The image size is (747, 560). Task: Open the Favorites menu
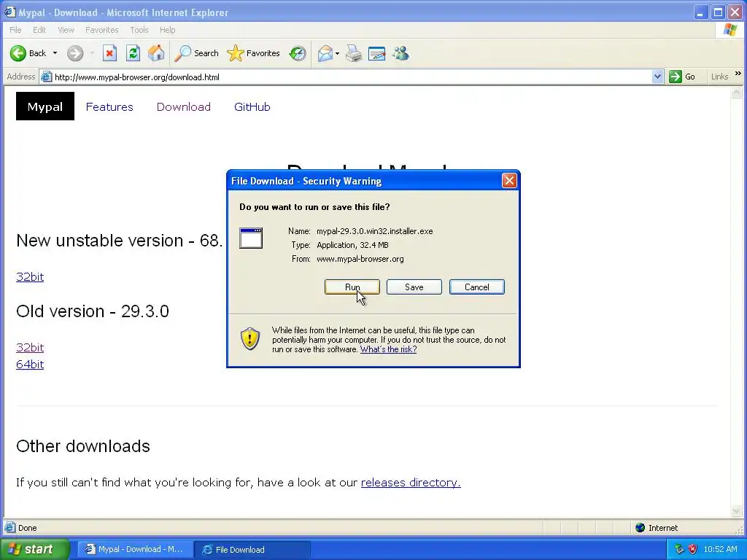pyautogui.click(x=102, y=30)
